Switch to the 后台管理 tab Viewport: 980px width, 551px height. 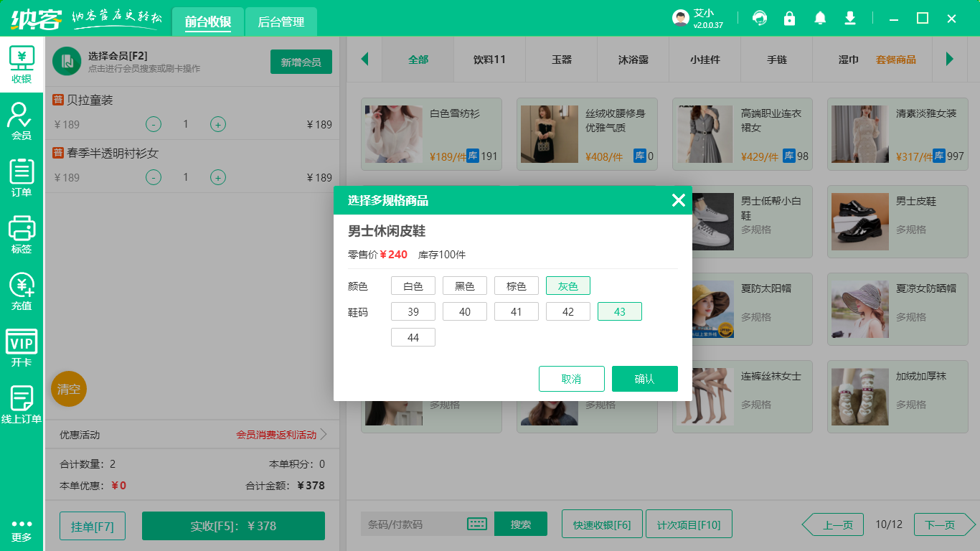pyautogui.click(x=281, y=22)
